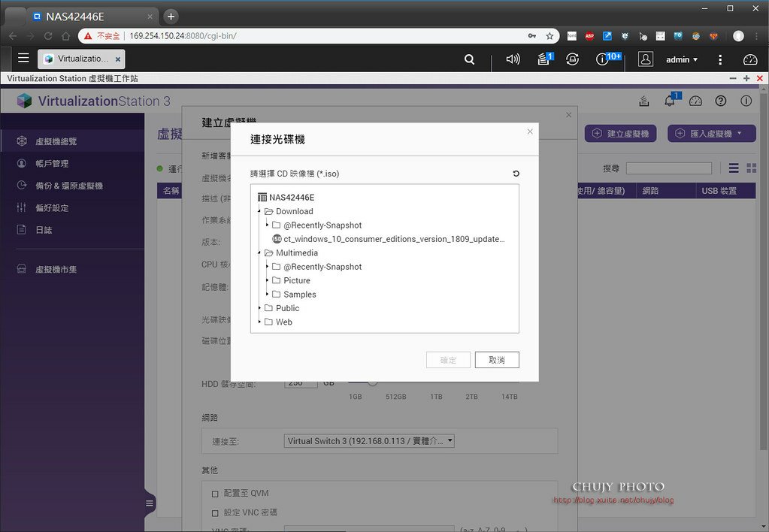Click the Chrome address bar URL
This screenshot has width=769, height=532.
click(x=183, y=36)
